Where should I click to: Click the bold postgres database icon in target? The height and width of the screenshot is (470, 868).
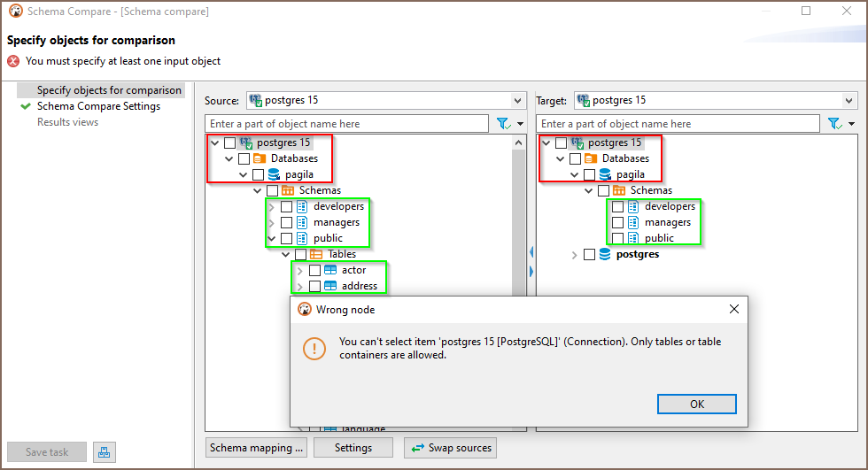605,254
